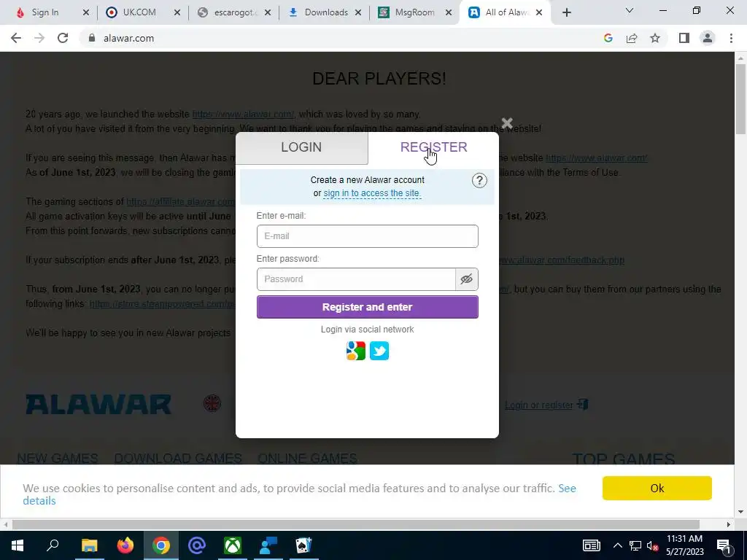Open the Chrome profile menu
Image resolution: width=747 pixels, height=560 pixels.
[x=708, y=38]
